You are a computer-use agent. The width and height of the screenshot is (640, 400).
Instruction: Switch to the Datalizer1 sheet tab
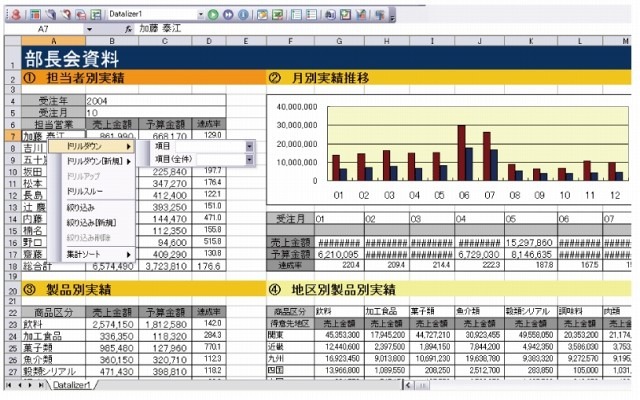(x=71, y=385)
